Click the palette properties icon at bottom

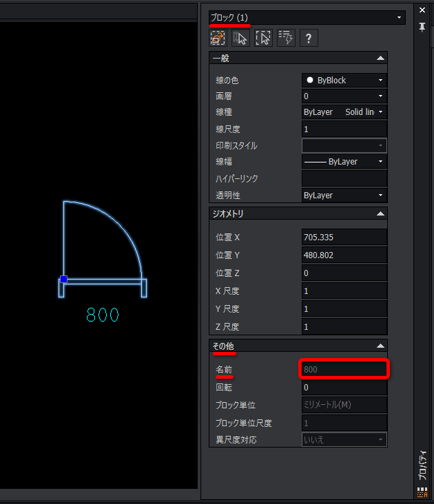coord(422,492)
